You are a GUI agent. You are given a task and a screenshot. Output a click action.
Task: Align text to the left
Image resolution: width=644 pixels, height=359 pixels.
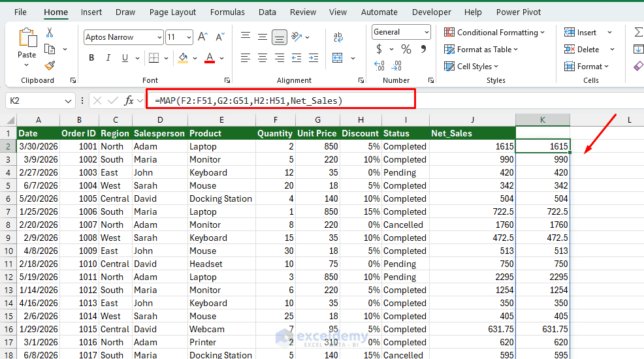point(246,58)
